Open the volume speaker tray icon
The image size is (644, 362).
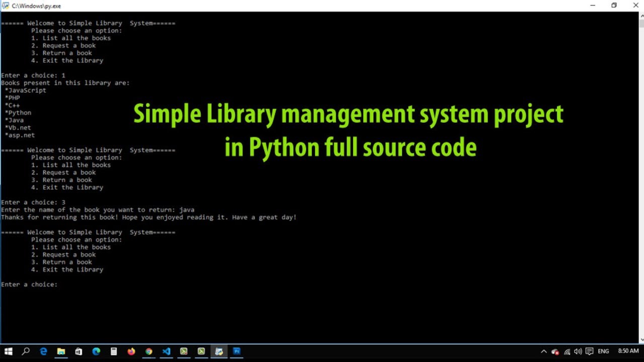point(578,351)
